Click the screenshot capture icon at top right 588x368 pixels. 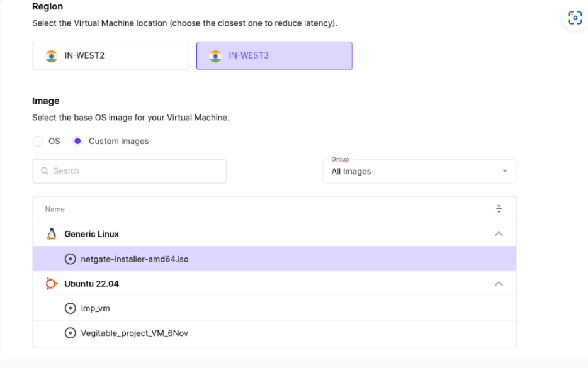575,18
